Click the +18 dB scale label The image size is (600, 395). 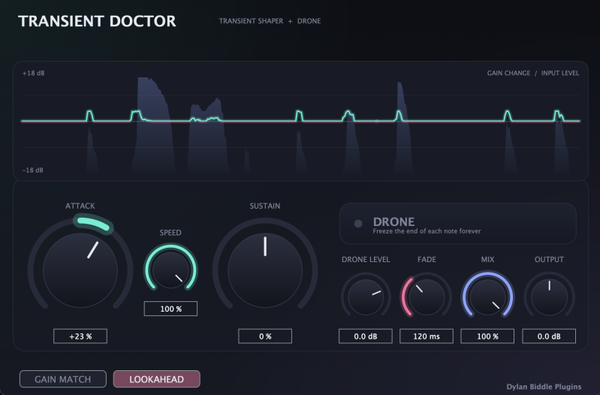[33, 73]
